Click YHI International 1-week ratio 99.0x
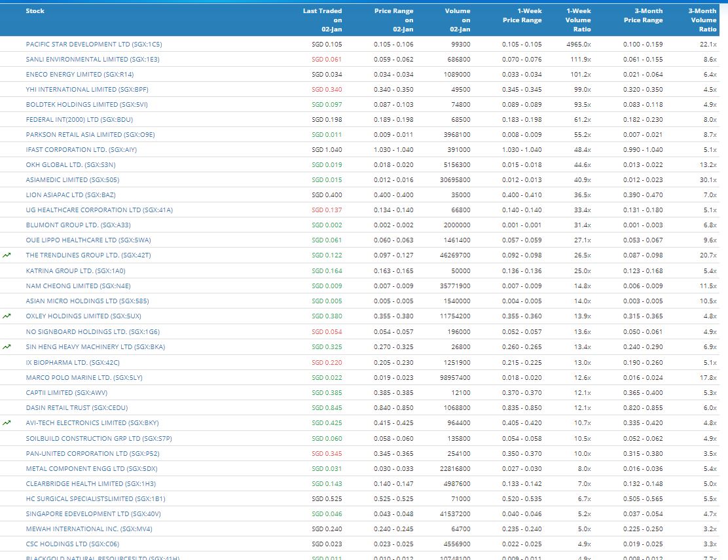This screenshot has width=728, height=560. coord(582,90)
